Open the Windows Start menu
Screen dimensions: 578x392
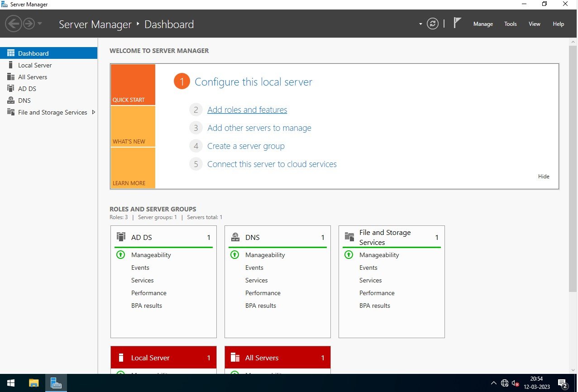tap(11, 383)
